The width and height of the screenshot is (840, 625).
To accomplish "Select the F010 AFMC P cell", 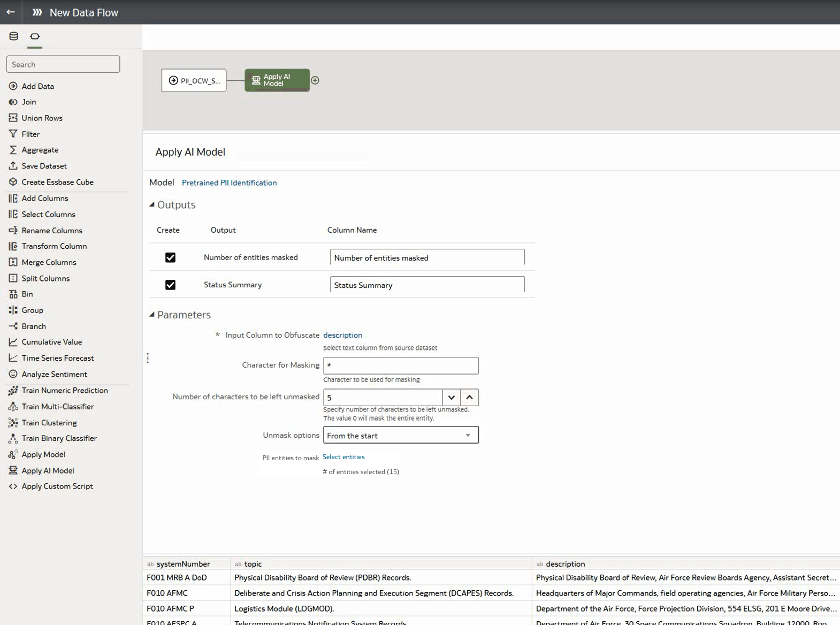I will click(186, 608).
